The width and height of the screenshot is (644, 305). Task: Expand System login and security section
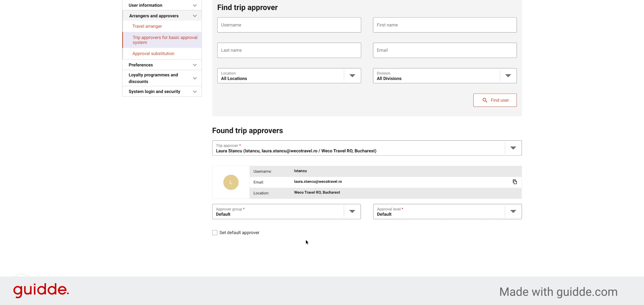coord(162,91)
